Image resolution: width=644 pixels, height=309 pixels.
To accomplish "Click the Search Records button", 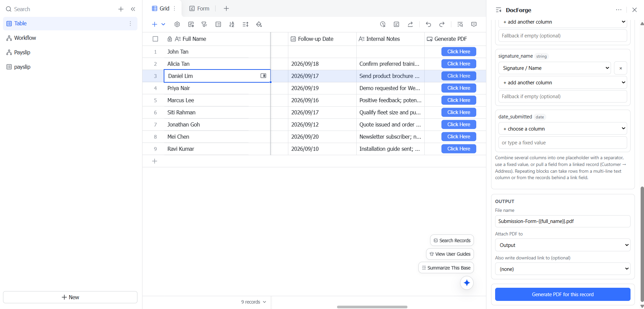I will pyautogui.click(x=452, y=240).
